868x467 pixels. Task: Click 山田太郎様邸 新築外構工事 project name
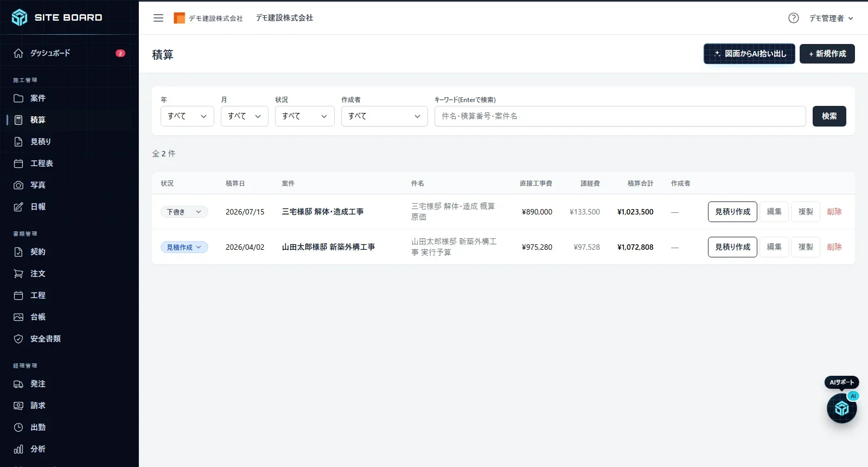(328, 247)
